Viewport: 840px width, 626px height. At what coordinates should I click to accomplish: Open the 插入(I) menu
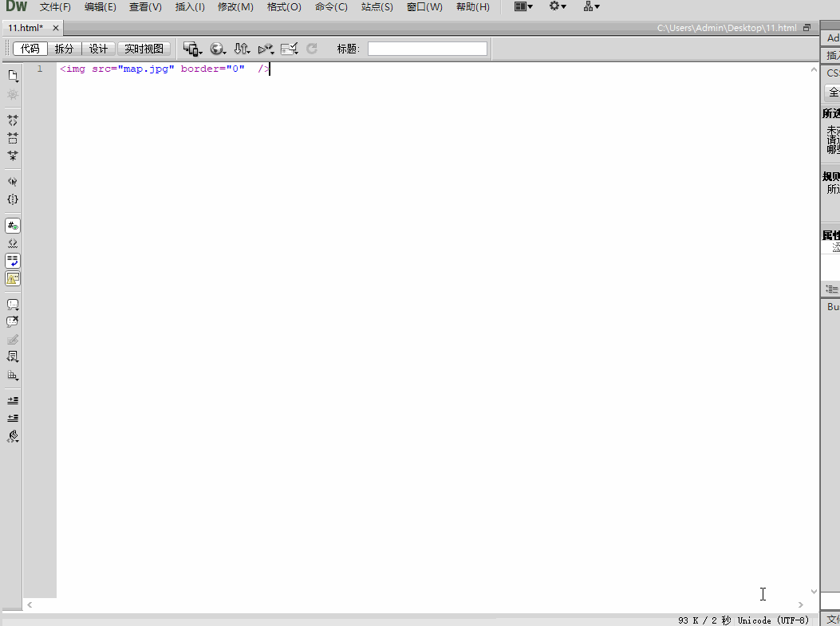pos(190,7)
